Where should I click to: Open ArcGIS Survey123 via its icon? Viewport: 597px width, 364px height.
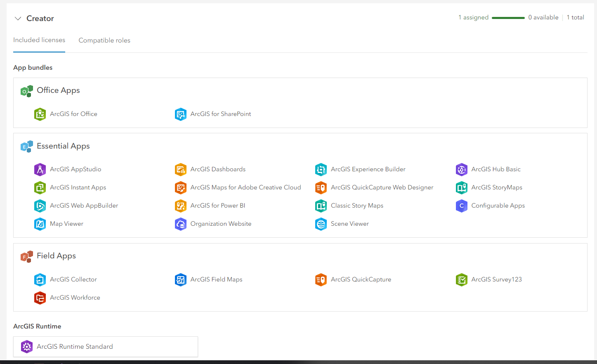(461, 279)
